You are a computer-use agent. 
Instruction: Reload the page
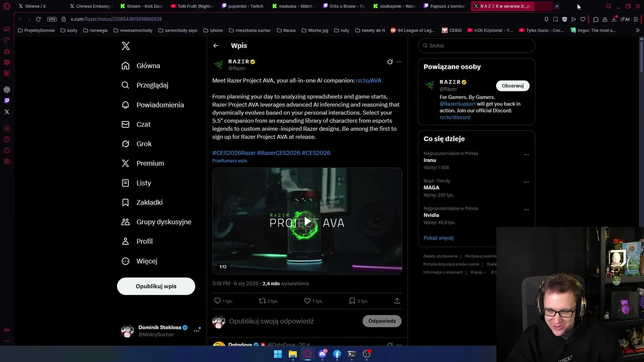[x=38, y=19]
